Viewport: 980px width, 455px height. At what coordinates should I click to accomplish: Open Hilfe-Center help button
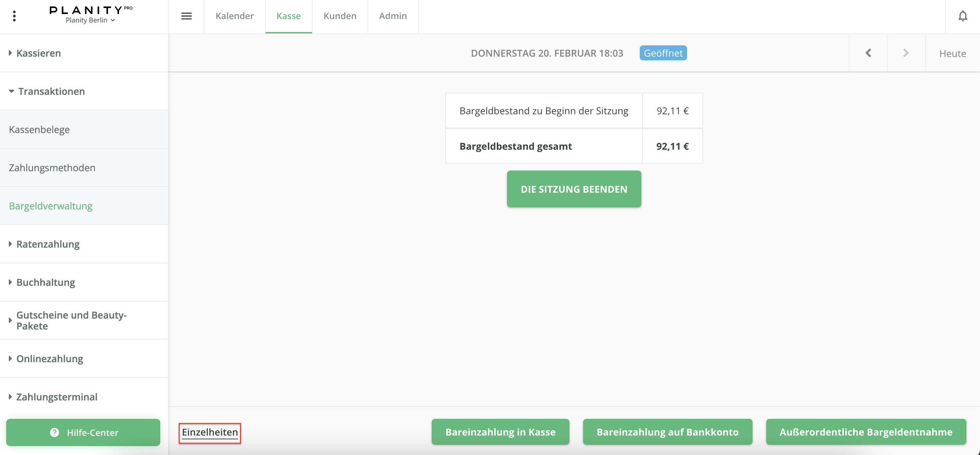click(83, 432)
